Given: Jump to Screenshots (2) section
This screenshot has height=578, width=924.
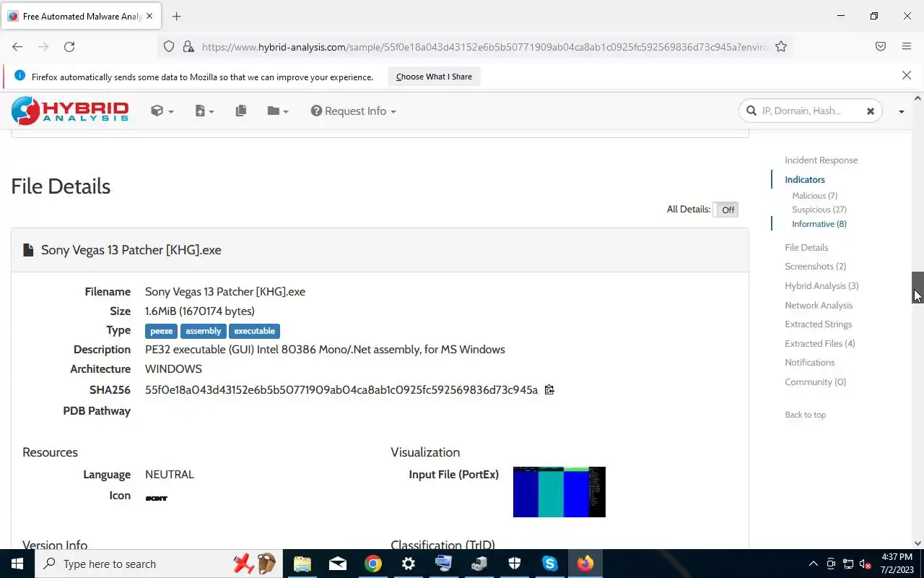Looking at the screenshot, I should click(816, 267).
